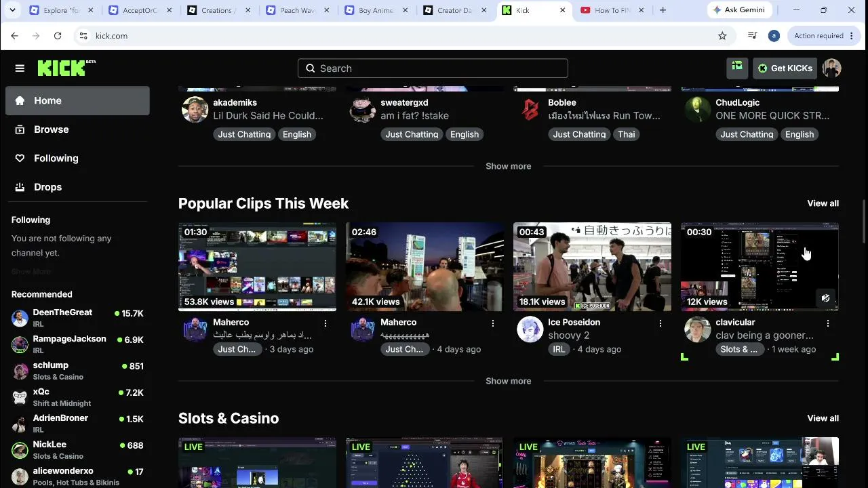Screen dimensions: 868x488
Task: Switch to the Creations browser tab
Action: pos(218,10)
